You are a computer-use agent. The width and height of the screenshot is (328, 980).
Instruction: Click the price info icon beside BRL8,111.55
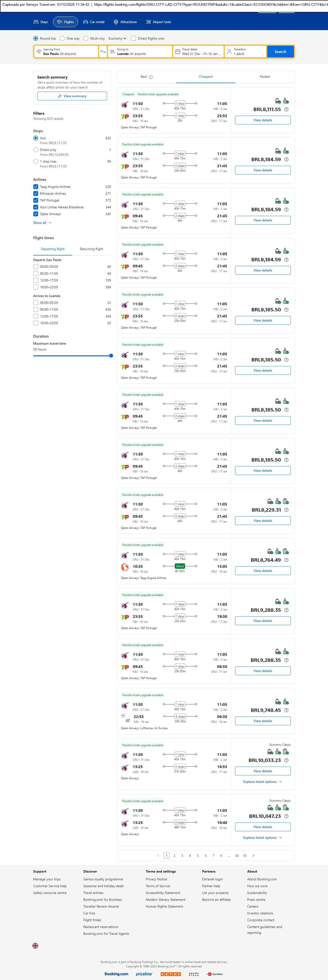[286, 110]
